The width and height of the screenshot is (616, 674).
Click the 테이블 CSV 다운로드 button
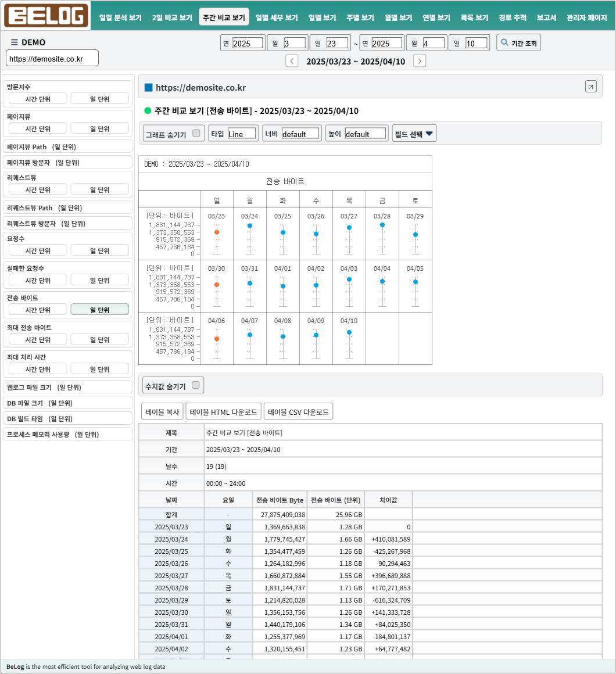tap(298, 412)
